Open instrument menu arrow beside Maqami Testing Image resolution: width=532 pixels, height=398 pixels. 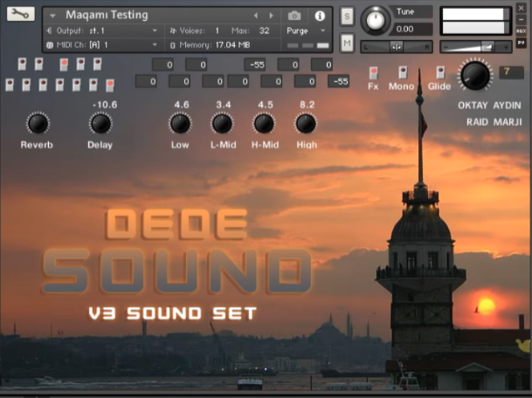point(52,16)
